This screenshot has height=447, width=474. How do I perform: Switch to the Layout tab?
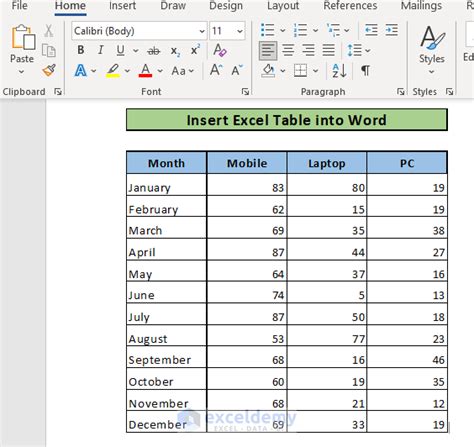click(283, 6)
